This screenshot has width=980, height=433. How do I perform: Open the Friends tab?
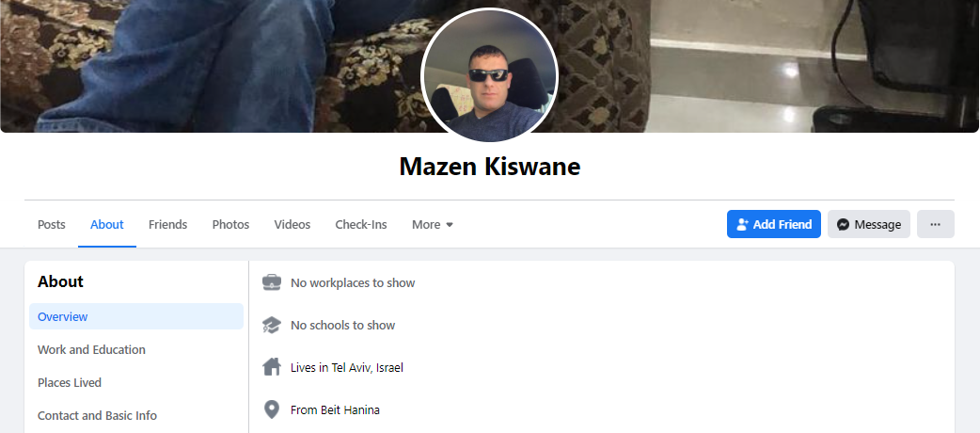(x=167, y=224)
